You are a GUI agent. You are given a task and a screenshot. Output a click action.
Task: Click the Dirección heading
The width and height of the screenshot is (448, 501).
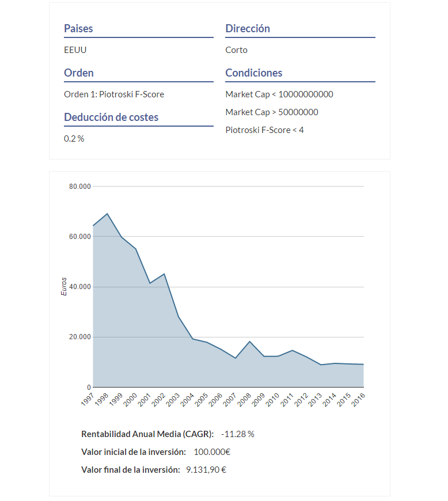(248, 28)
